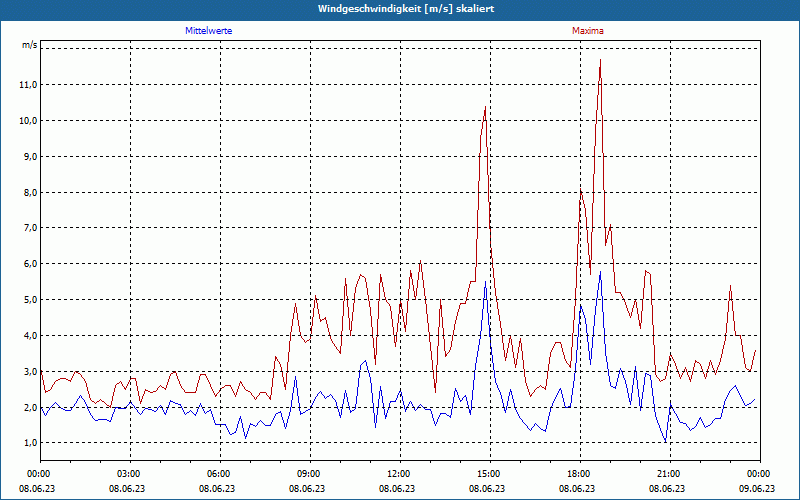
Task: Click the '3,0' y-axis value
Action: [x=31, y=371]
